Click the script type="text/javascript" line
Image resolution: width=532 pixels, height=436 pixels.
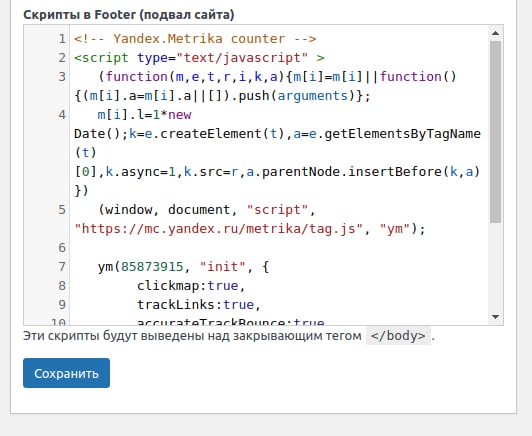pyautogui.click(x=199, y=58)
